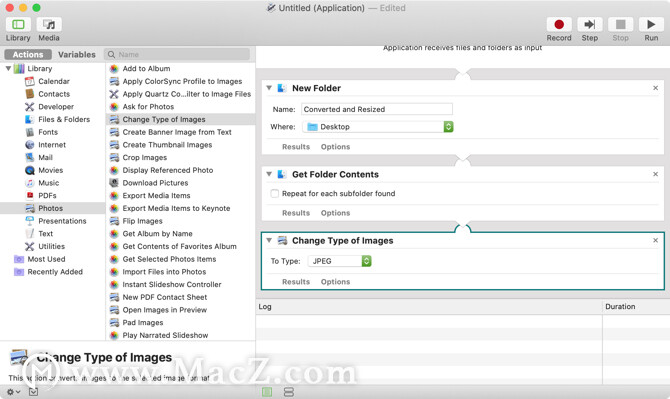Select Create Thumbnail Images action

point(167,145)
